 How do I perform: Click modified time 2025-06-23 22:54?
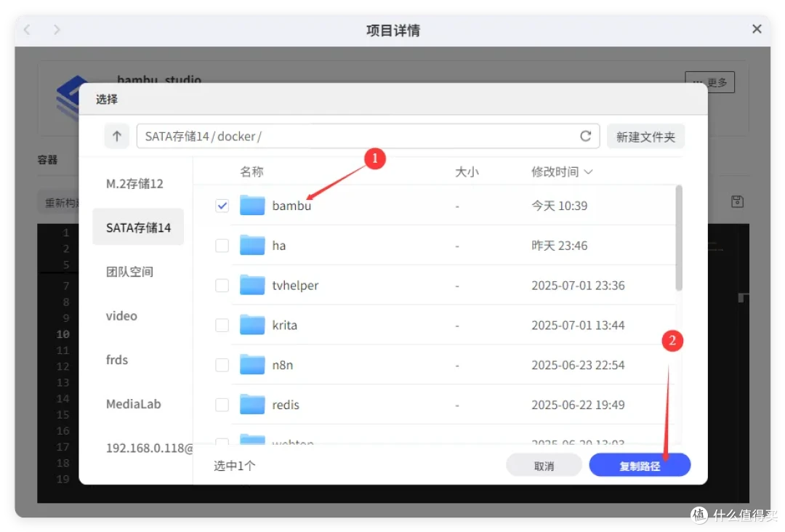point(578,365)
